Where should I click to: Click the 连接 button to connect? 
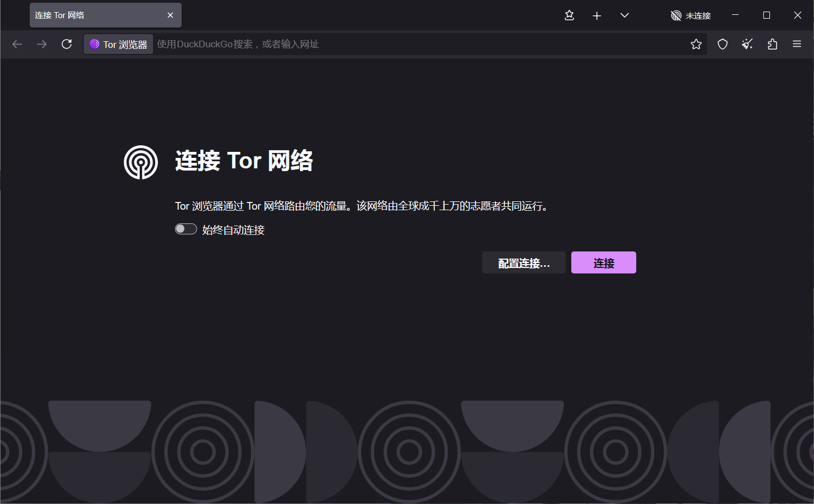click(x=603, y=262)
